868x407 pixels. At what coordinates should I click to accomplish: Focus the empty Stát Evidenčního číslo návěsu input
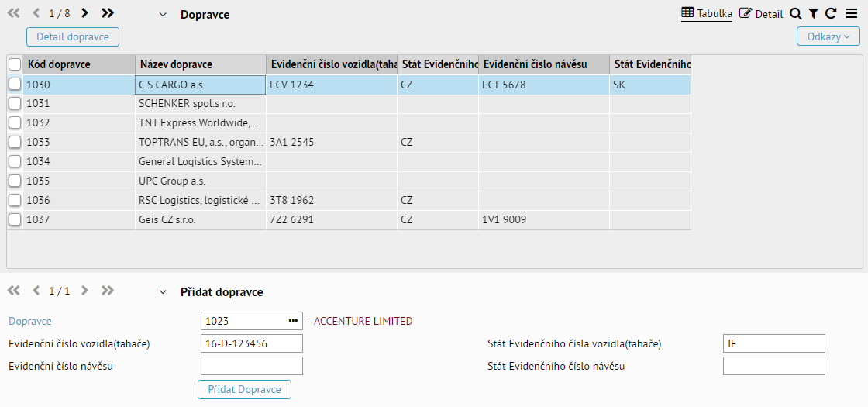[x=774, y=366]
